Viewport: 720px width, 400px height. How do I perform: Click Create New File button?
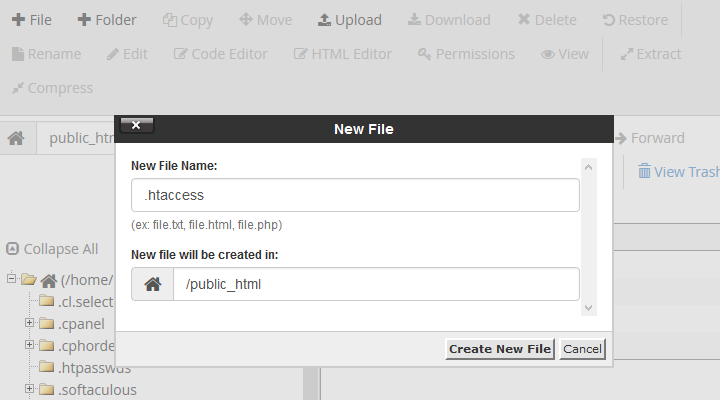point(500,349)
